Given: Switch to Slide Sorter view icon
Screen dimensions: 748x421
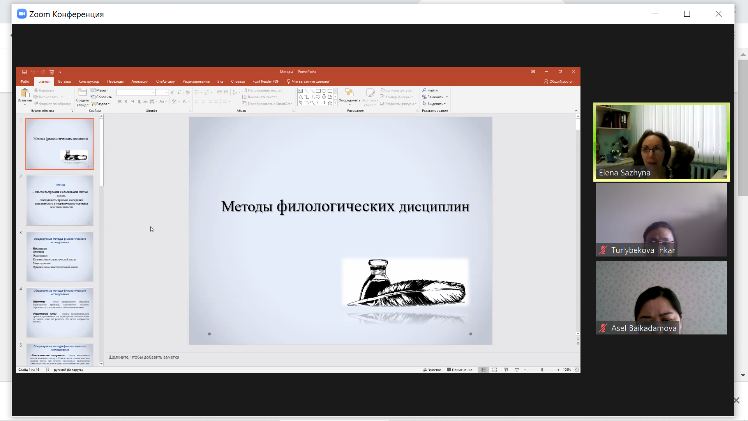Looking at the screenshot, I should point(494,369).
